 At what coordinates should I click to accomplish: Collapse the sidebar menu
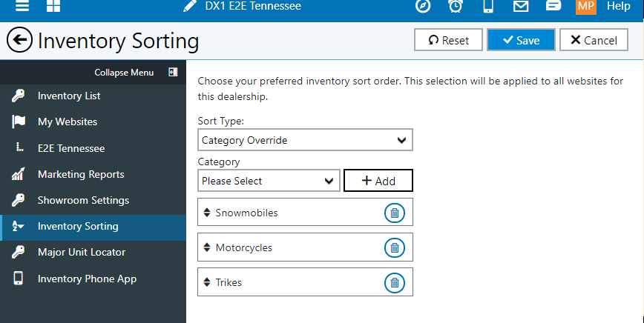pyautogui.click(x=173, y=72)
